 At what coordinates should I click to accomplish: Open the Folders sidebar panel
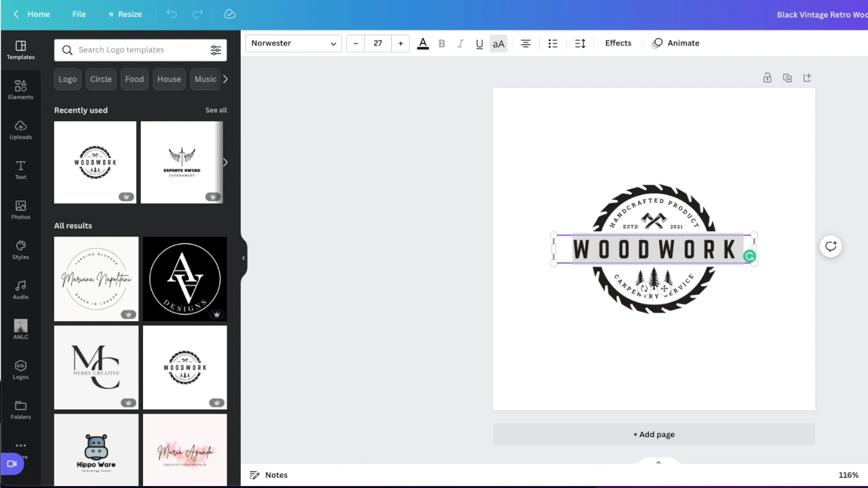click(20, 410)
